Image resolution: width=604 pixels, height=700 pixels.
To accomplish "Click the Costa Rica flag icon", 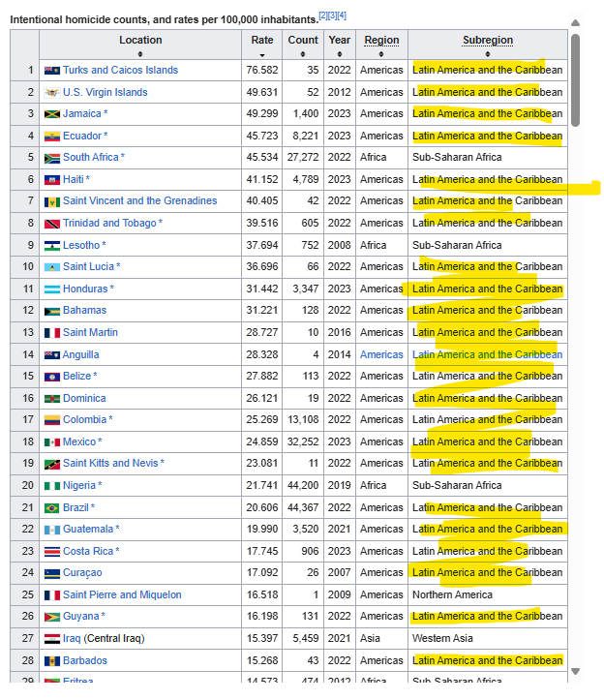I will 51,552.
